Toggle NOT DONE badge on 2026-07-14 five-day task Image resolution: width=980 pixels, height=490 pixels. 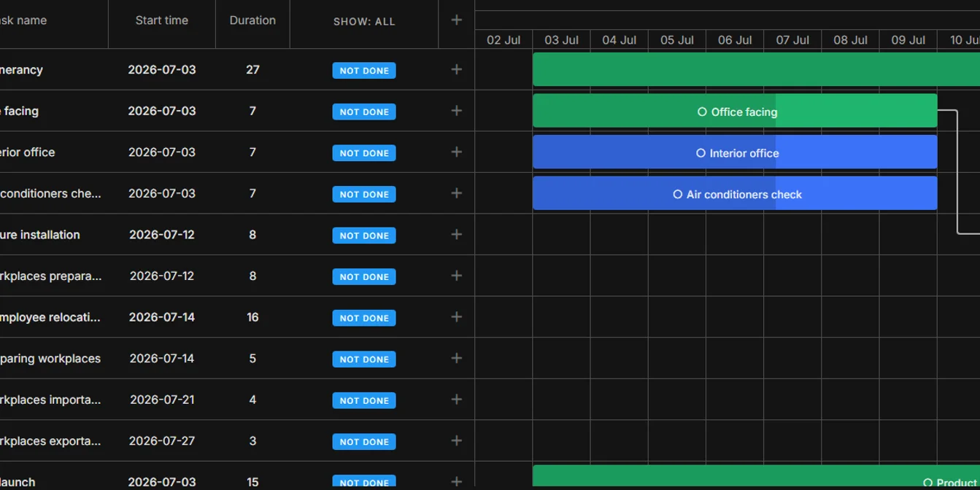(364, 359)
